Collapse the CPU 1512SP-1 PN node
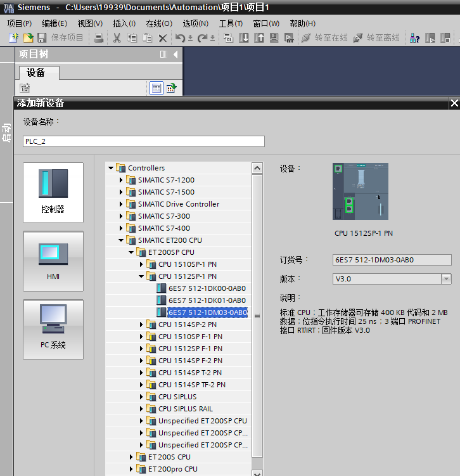The image size is (460, 476). pyautogui.click(x=142, y=276)
